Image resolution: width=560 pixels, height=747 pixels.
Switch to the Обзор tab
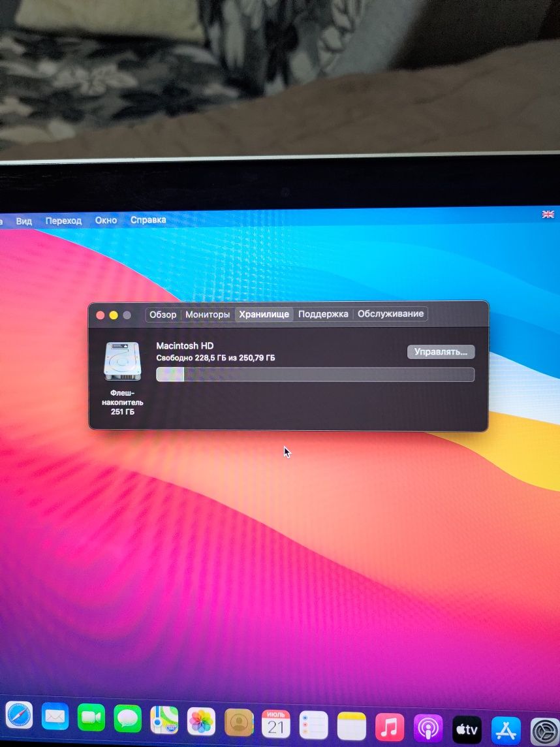163,315
